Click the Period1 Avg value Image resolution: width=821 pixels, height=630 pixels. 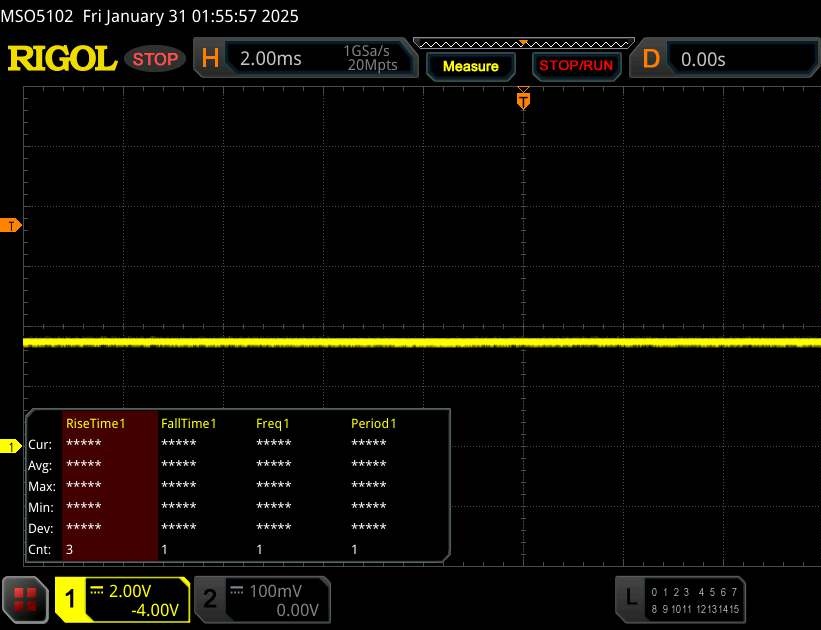click(x=369, y=464)
